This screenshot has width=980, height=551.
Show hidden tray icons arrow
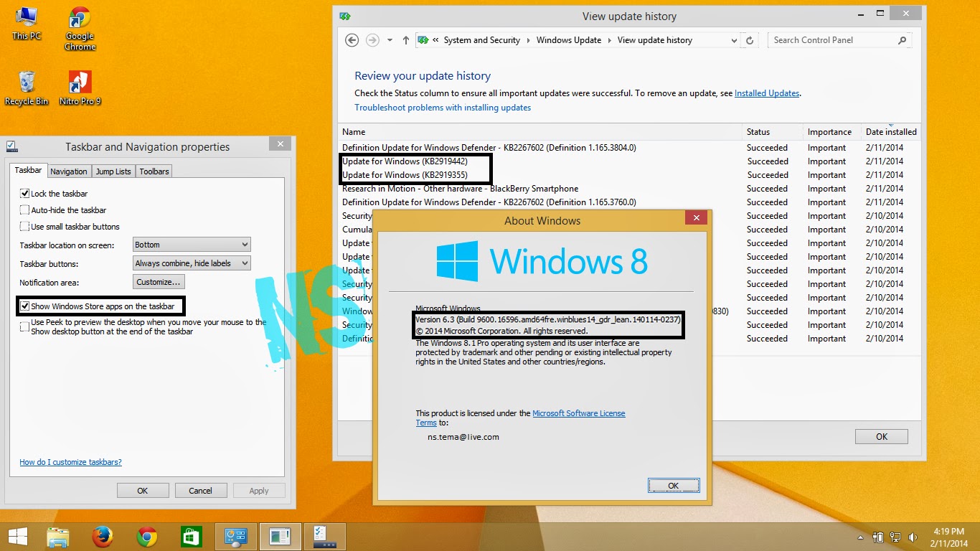coord(861,537)
